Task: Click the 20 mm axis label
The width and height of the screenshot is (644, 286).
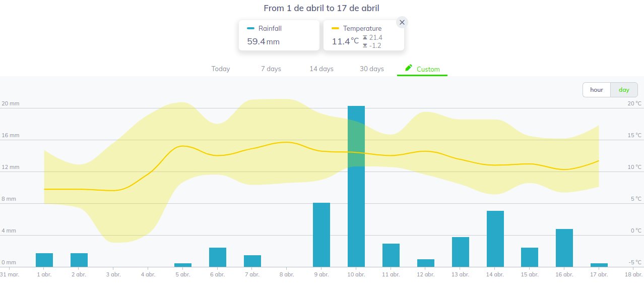Action: coord(11,103)
